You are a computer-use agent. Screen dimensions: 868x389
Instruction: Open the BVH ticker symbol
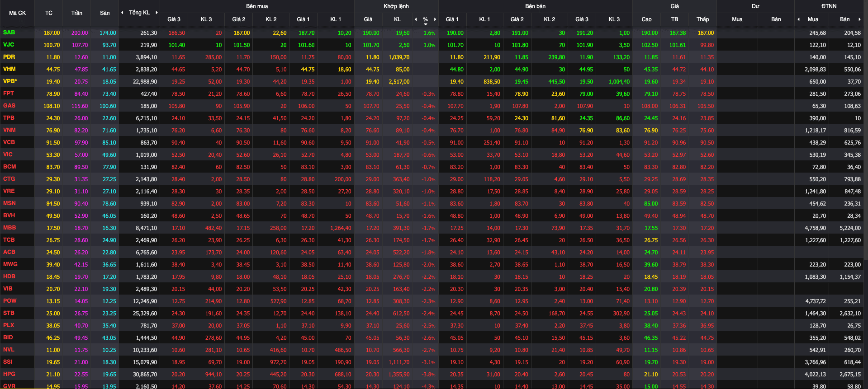point(9,216)
